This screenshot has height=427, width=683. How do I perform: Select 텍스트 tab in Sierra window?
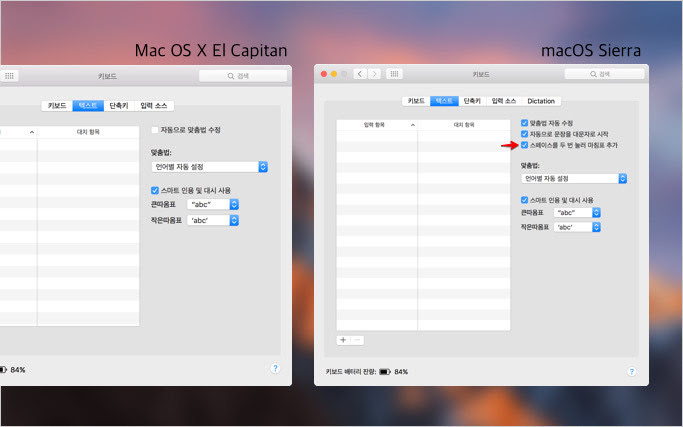click(x=444, y=101)
